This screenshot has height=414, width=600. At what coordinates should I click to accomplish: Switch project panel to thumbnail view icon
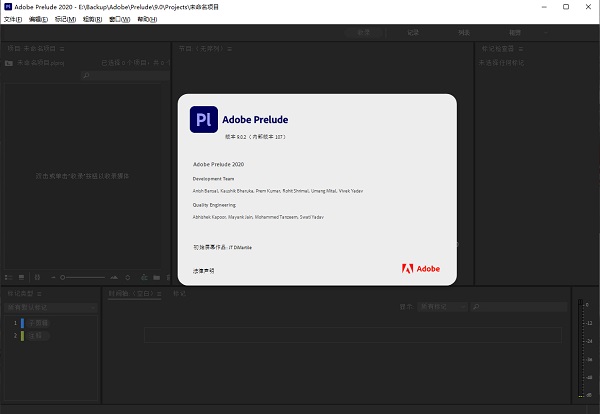(x=21, y=276)
